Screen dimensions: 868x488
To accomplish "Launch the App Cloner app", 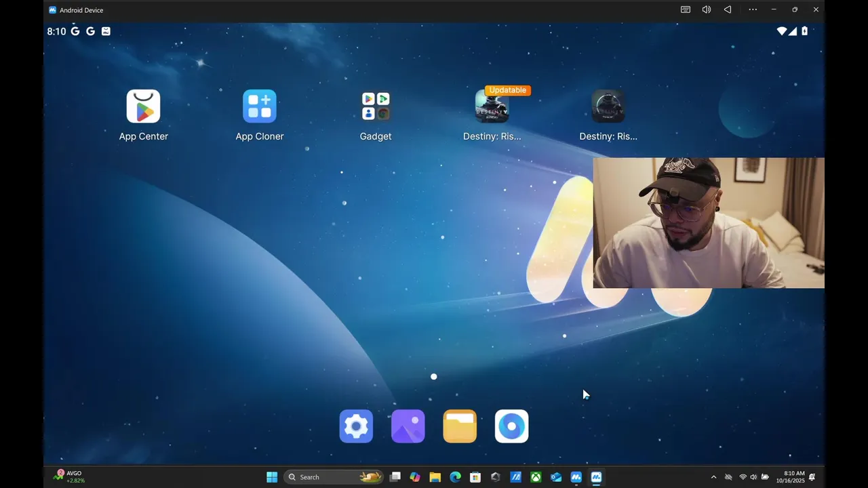I will tap(260, 106).
